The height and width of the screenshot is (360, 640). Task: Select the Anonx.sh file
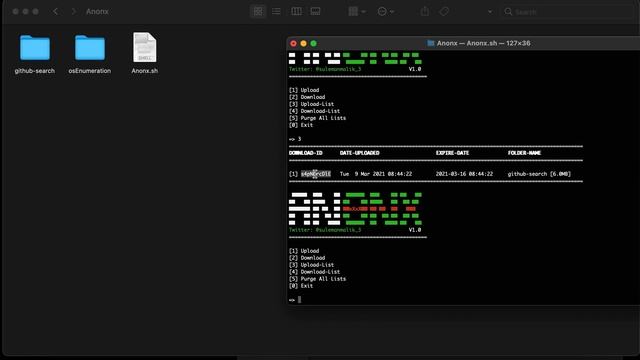[x=144, y=53]
